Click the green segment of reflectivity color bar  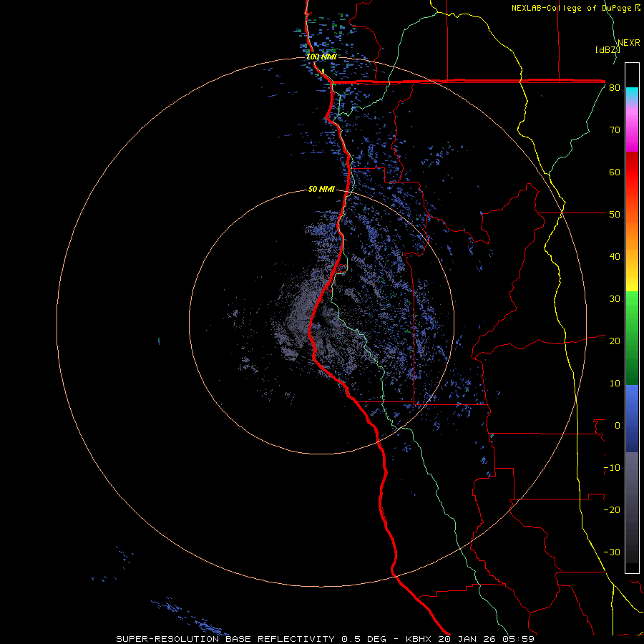[632, 338]
